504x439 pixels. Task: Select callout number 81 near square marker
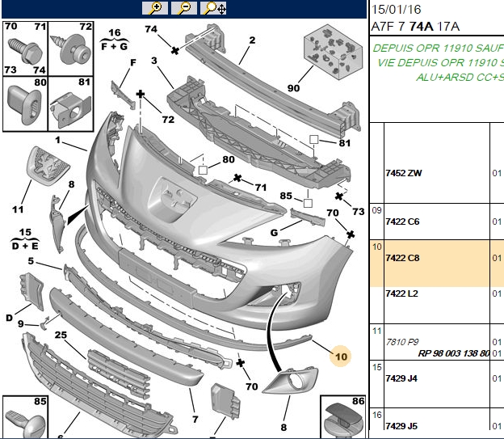pos(345,142)
